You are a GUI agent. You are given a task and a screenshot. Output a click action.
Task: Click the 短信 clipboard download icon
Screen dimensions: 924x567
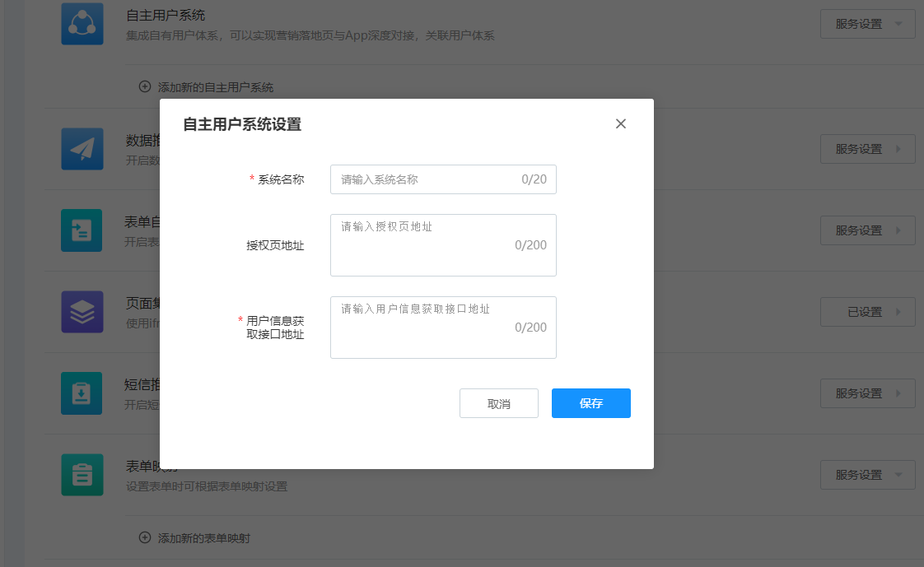click(x=82, y=393)
